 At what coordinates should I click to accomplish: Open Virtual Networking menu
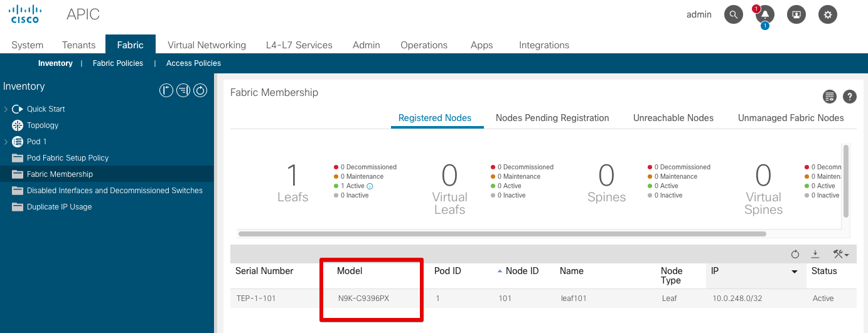point(206,45)
